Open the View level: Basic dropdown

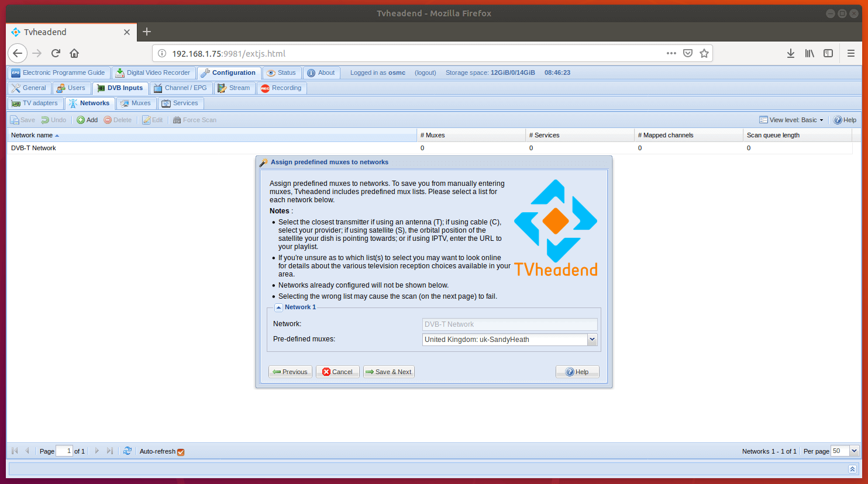click(792, 120)
